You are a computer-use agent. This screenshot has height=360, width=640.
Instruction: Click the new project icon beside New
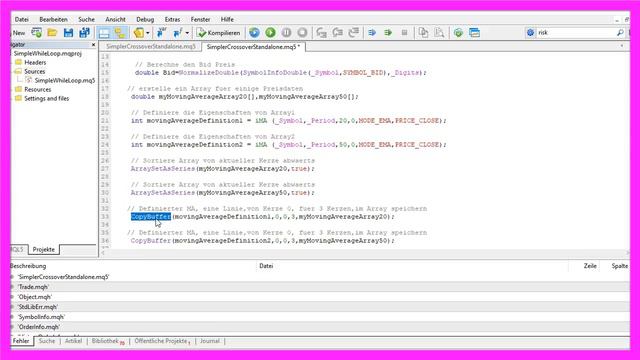click(x=37, y=33)
